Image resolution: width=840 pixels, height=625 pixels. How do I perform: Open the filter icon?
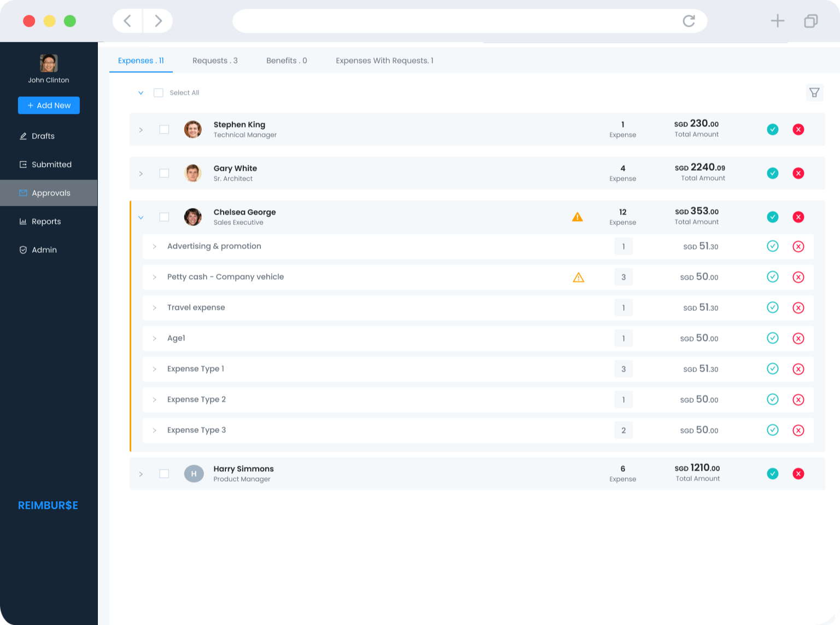814,92
